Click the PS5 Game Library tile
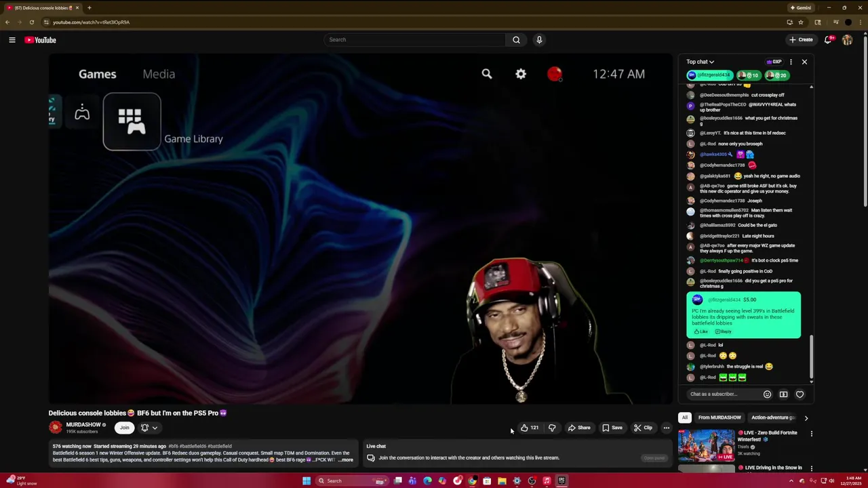Viewport: 868px width, 488px height. (132, 121)
